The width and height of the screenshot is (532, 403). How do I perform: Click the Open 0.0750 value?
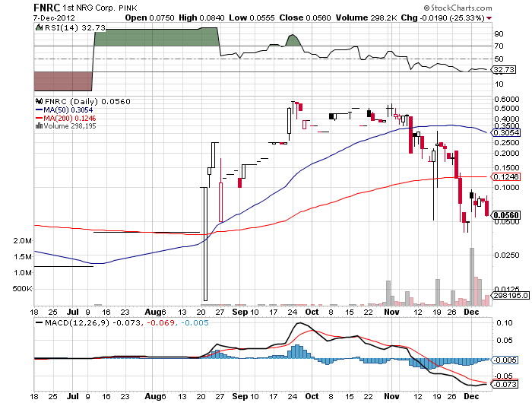150,17
